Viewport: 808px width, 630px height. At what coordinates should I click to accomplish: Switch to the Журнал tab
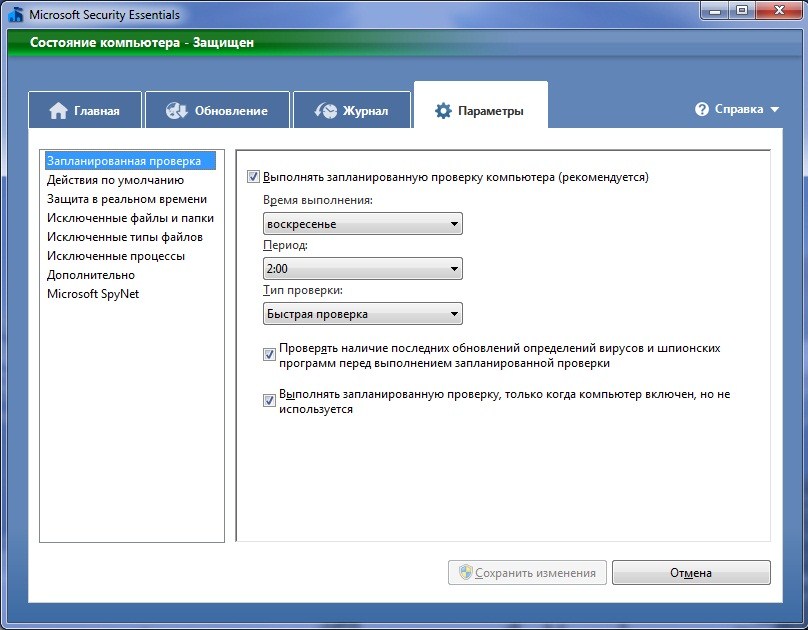(352, 110)
